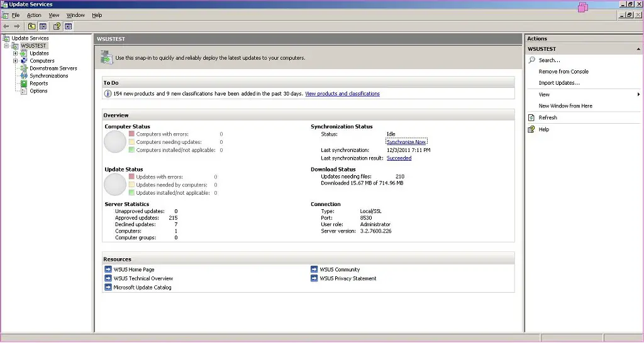Viewport: 644px width, 343px height.
Task: Click the Synchronize Now link
Action: [406, 142]
